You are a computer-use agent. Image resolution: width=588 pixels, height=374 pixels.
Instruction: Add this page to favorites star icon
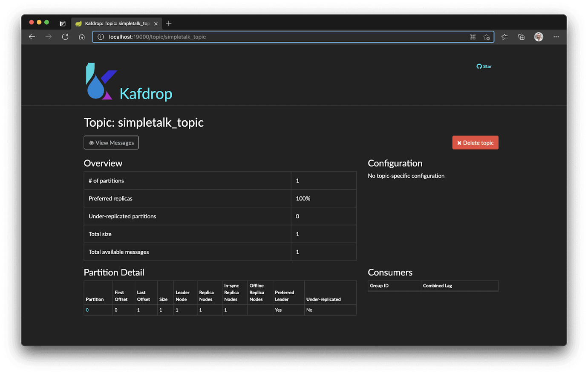(x=487, y=37)
